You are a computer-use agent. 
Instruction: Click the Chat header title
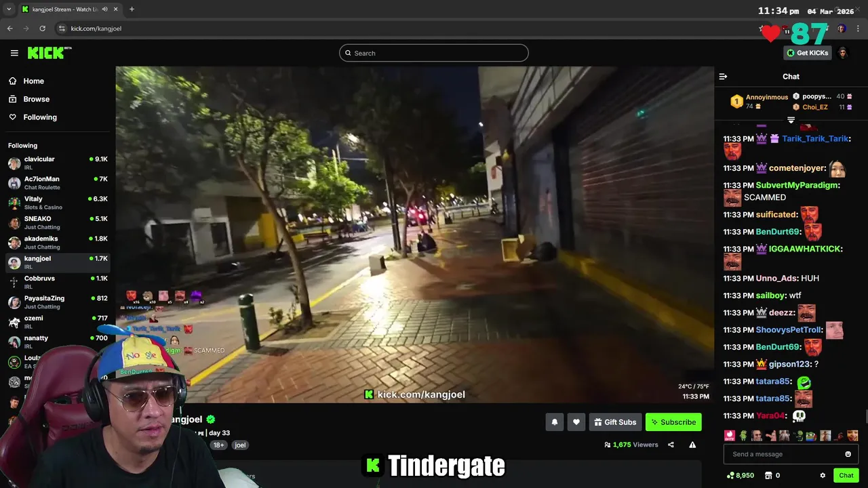coord(791,77)
